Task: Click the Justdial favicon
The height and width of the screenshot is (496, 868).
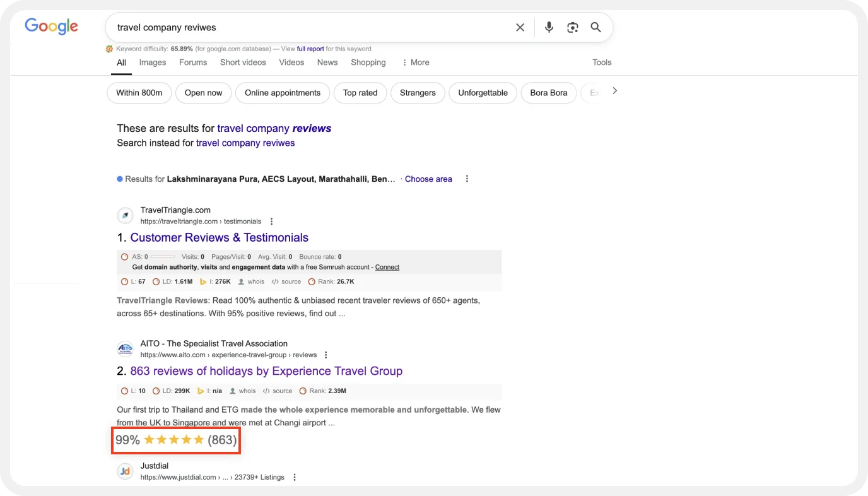Action: (x=124, y=471)
